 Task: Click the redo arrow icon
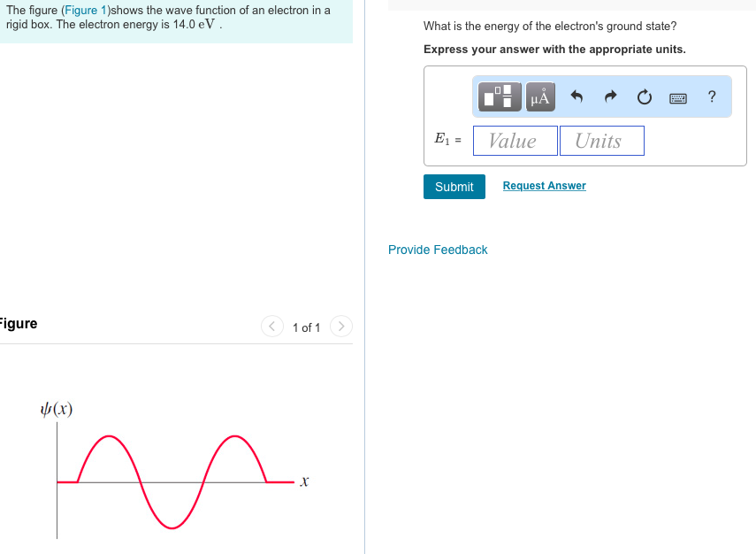[x=611, y=96]
